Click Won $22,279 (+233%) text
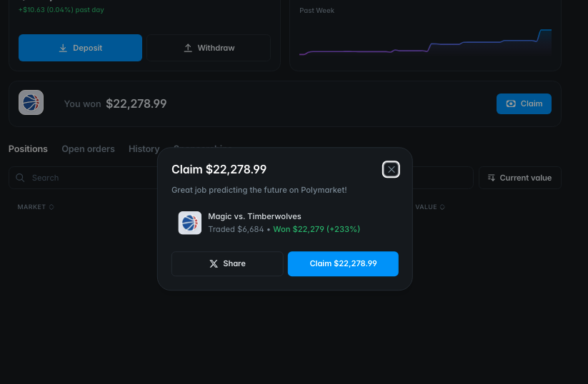588x384 pixels. 317,229
